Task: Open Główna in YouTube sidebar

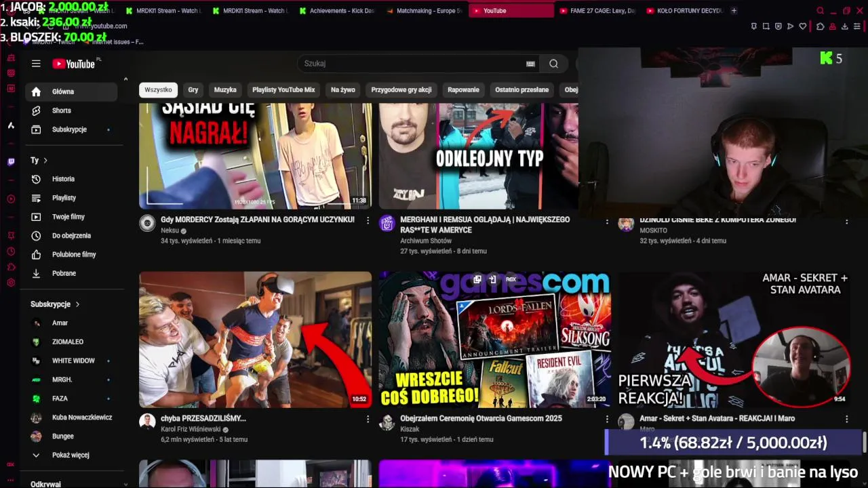Action: tap(71, 91)
